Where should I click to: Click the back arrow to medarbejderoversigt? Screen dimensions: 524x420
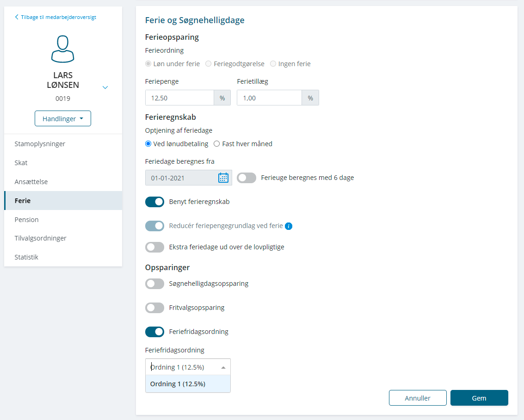pyautogui.click(x=17, y=17)
